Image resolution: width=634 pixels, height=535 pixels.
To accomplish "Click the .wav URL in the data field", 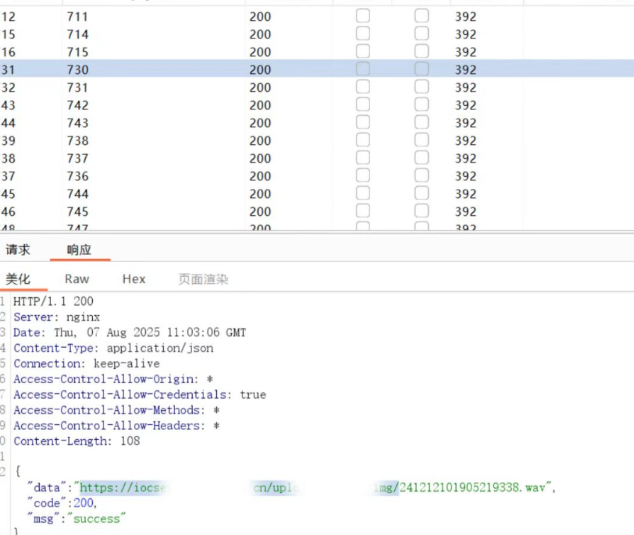I will 313,488.
